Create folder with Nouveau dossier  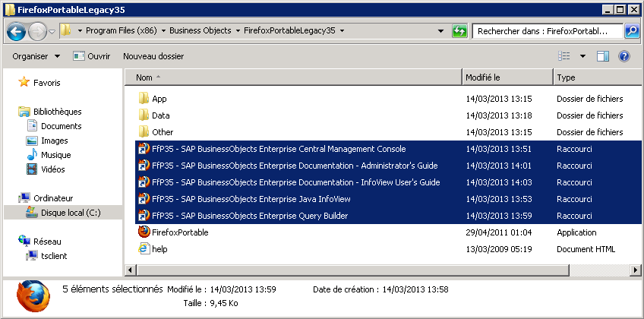153,56
